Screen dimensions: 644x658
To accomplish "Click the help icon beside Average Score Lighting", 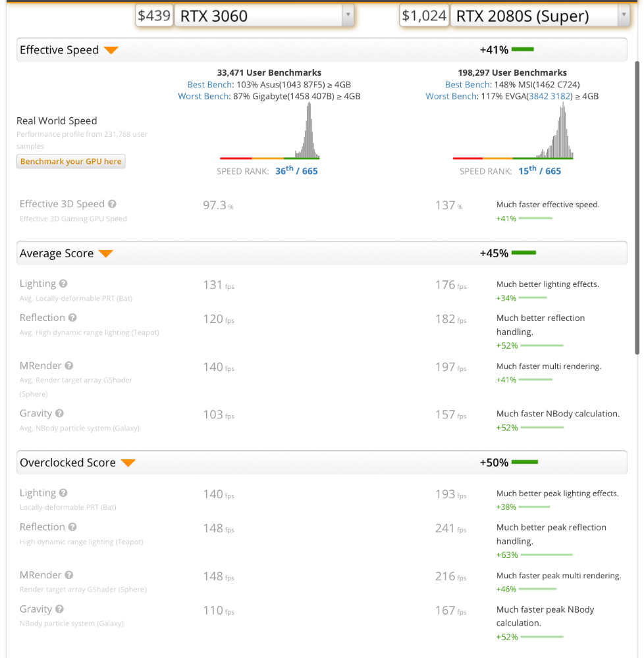I will coord(63,284).
